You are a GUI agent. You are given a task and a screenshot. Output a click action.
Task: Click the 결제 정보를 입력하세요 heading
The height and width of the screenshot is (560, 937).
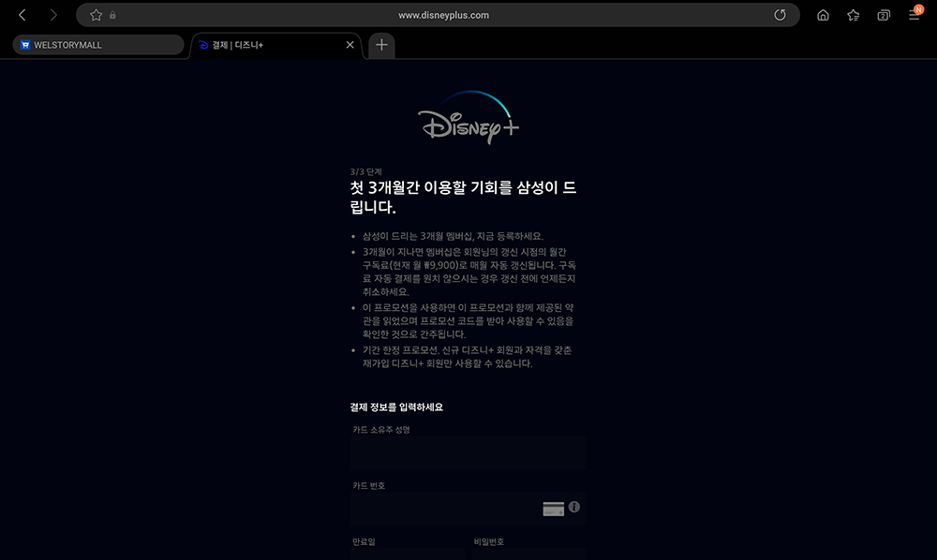pyautogui.click(x=396, y=407)
